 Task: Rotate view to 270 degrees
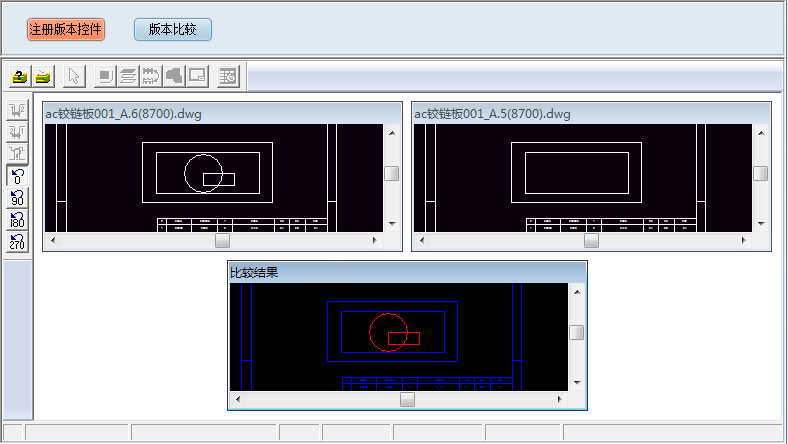tap(17, 242)
